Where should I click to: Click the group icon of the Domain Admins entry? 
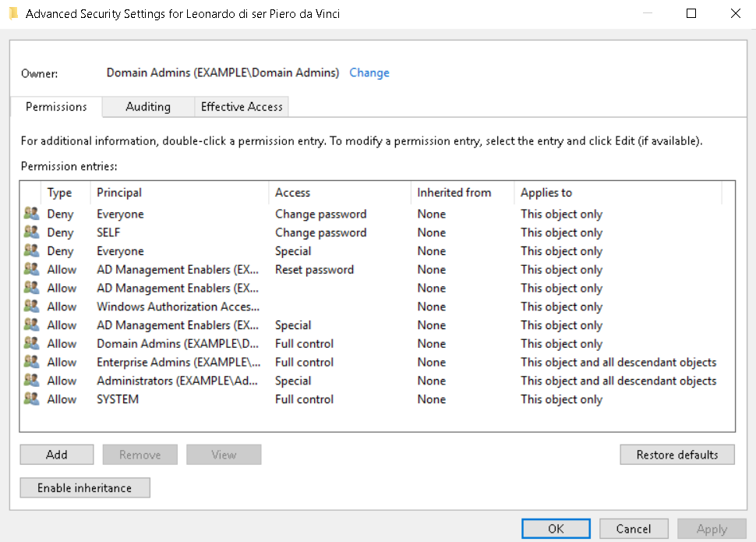click(x=31, y=344)
